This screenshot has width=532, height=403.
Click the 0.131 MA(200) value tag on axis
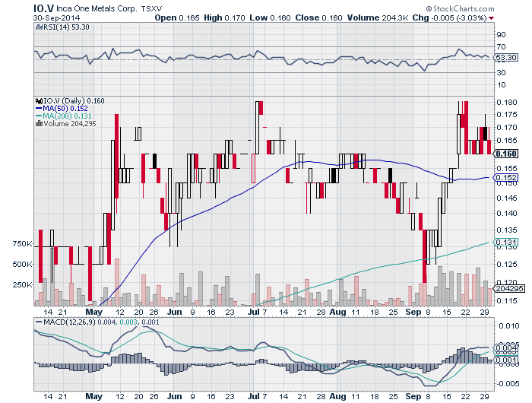pyautogui.click(x=505, y=243)
